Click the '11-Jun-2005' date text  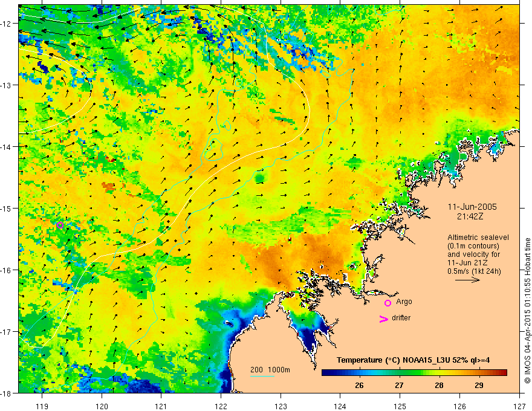tap(472, 207)
